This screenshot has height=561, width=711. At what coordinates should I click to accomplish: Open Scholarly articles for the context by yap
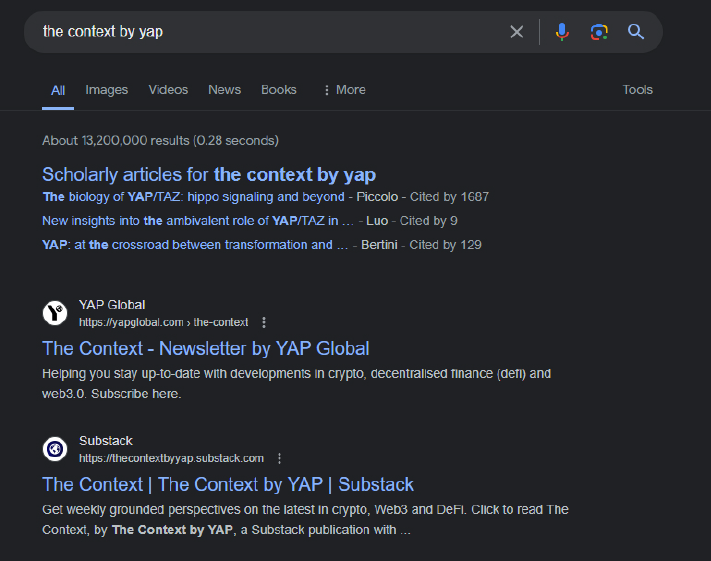209,175
